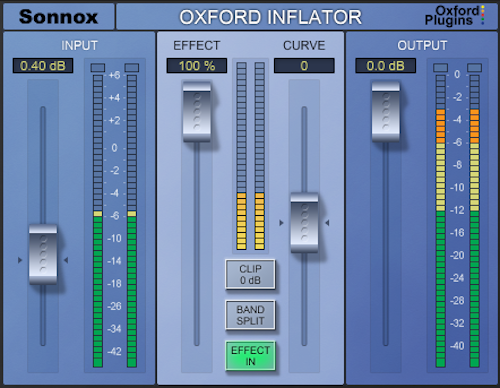Image resolution: width=500 pixels, height=388 pixels.
Task: Select the curve value field showing 0
Action: [304, 66]
